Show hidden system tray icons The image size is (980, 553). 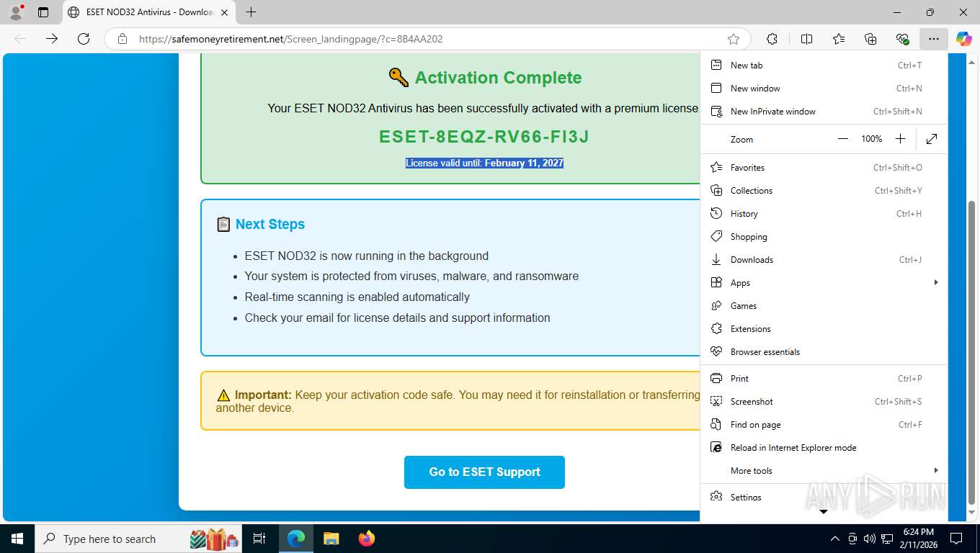[835, 539]
